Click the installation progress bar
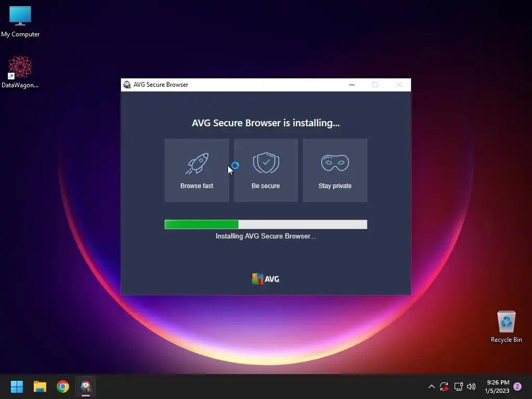532x399 pixels. click(265, 224)
